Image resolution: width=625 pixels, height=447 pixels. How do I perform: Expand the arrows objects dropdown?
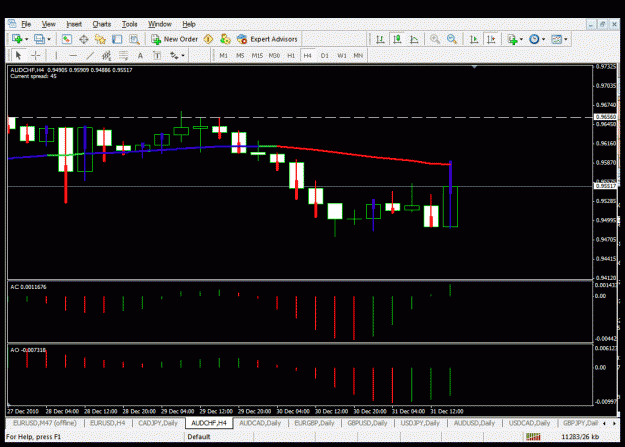coord(183,55)
